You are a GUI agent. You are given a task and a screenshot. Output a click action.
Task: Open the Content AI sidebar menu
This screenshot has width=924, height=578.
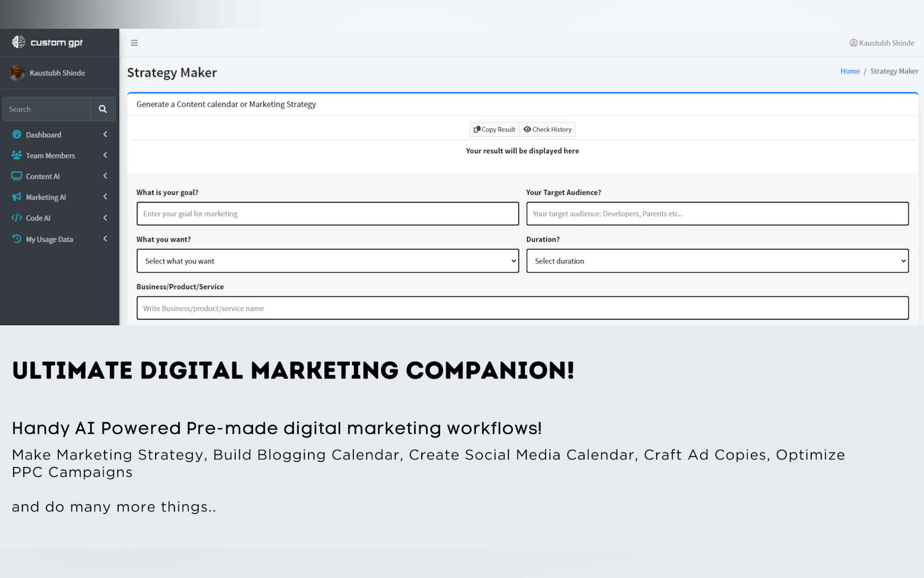pos(43,177)
